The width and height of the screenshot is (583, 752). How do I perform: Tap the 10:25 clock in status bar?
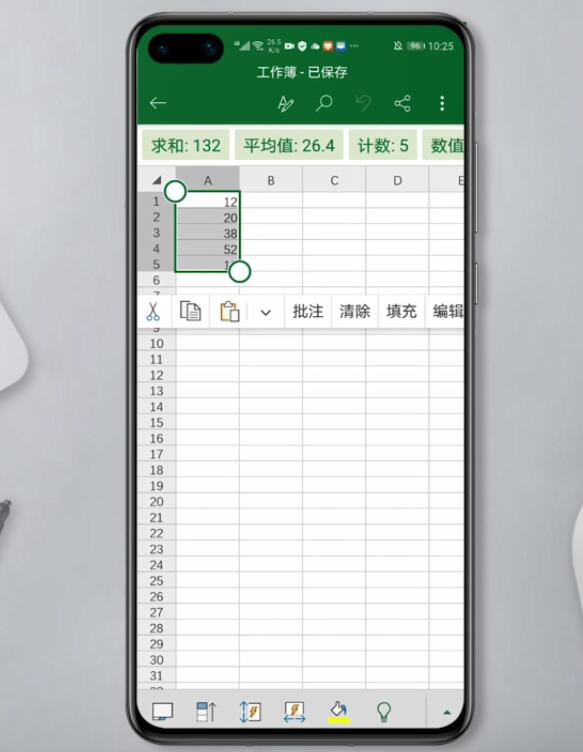pos(440,46)
